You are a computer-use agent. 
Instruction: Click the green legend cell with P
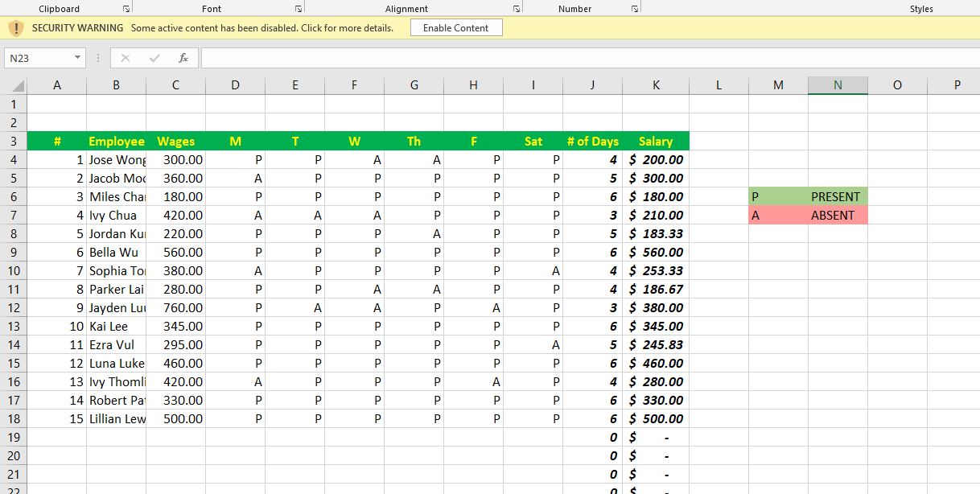coord(778,197)
